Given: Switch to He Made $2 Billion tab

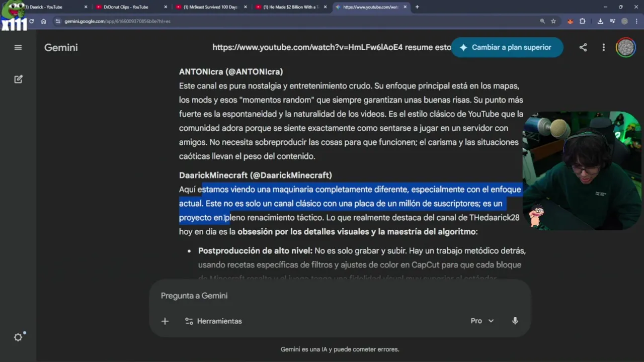Looking at the screenshot, I should 291,7.
